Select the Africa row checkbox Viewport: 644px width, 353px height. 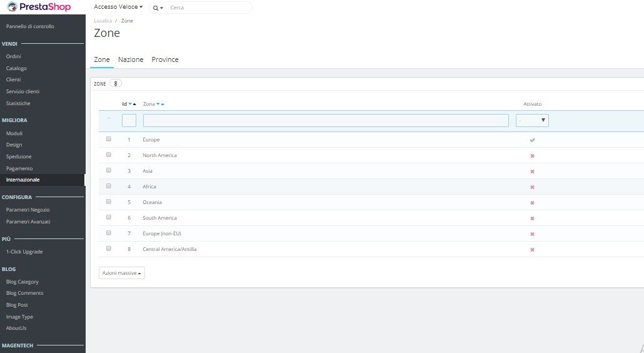(108, 186)
